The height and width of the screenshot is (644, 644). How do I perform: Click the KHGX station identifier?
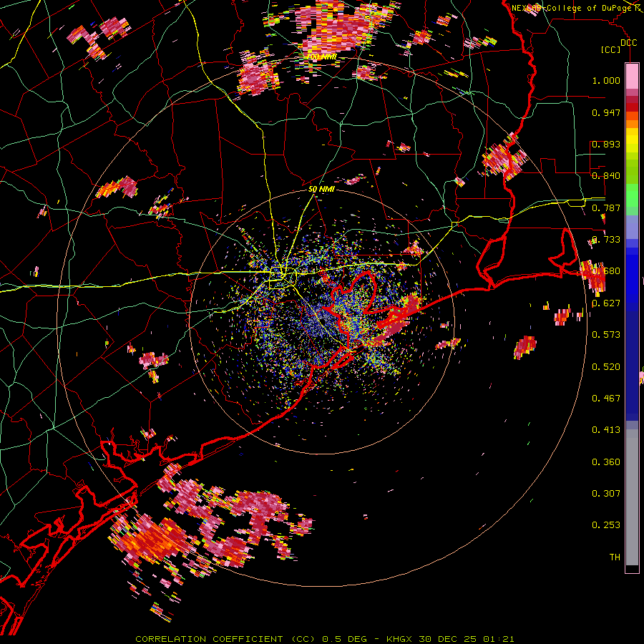[x=399, y=639]
